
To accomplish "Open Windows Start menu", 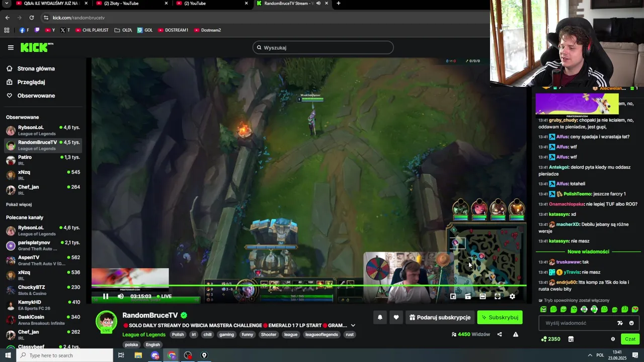I will click(8, 355).
